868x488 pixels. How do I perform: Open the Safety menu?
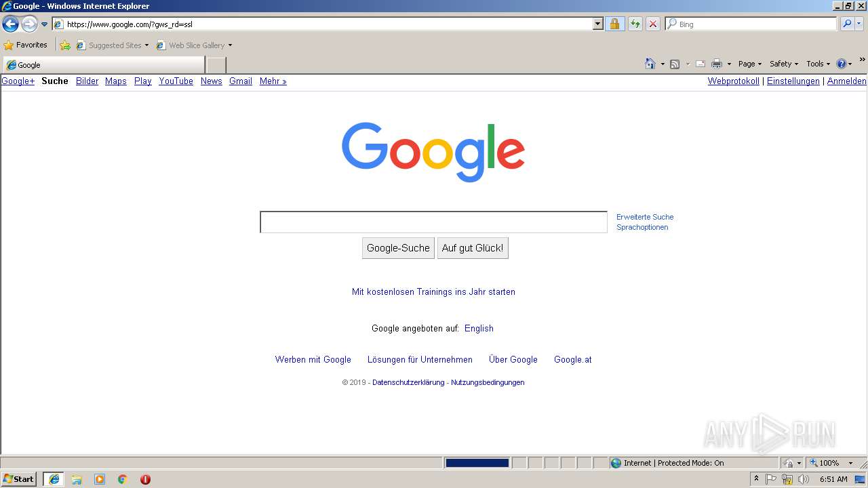coord(783,64)
